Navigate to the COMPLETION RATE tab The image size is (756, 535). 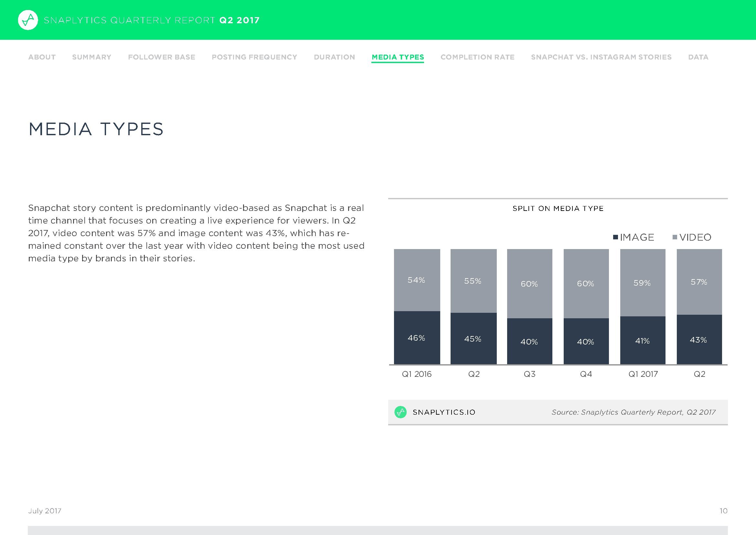(477, 57)
